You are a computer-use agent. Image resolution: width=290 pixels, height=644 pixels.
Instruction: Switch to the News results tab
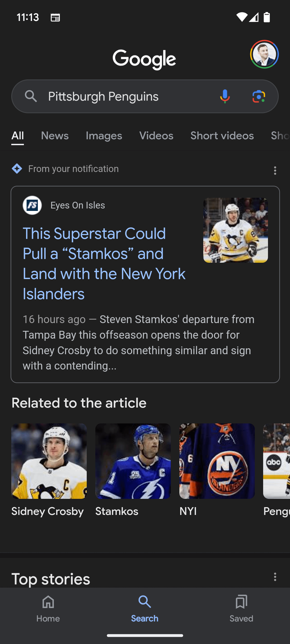pos(55,136)
